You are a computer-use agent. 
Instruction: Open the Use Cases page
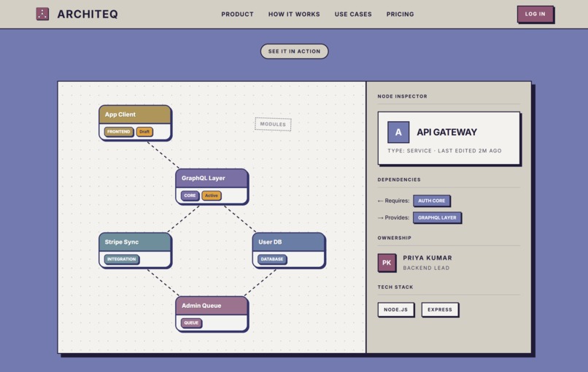click(353, 15)
